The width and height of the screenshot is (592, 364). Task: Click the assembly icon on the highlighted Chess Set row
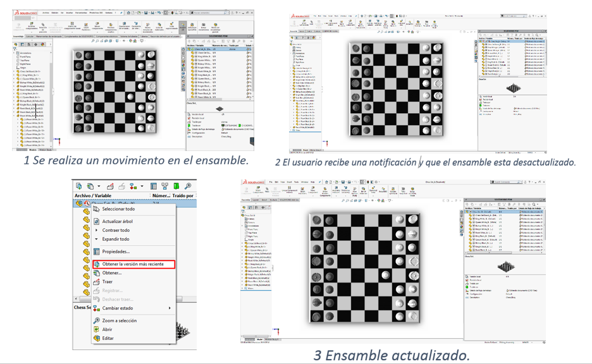[79, 203]
